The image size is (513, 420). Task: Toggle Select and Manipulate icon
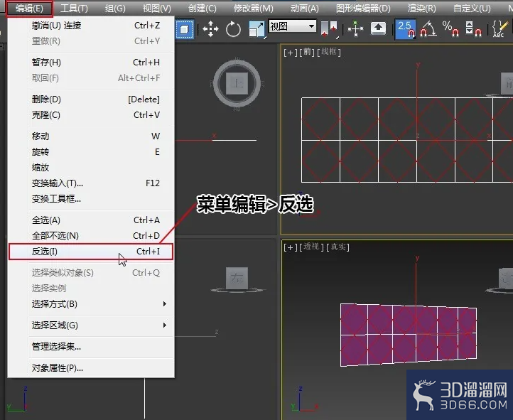(356, 29)
